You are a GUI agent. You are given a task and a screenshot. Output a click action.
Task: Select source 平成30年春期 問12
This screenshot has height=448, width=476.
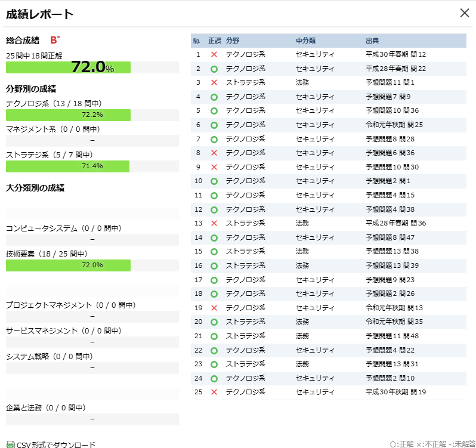pyautogui.click(x=395, y=54)
